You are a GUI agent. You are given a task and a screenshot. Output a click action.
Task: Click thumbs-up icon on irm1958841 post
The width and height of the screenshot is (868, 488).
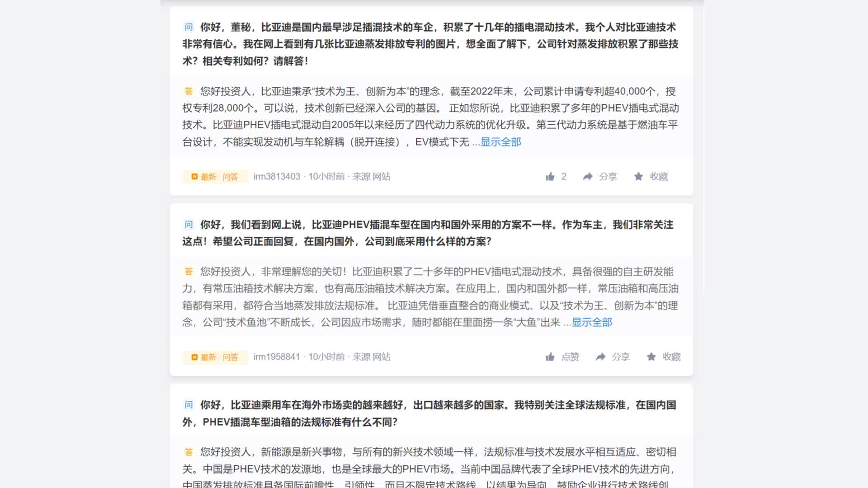(x=550, y=357)
